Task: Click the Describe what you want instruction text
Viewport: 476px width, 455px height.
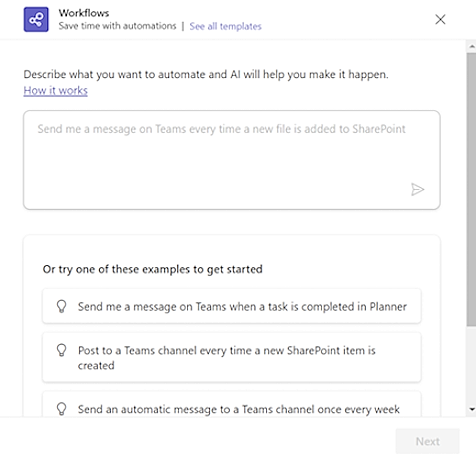Action: click(206, 74)
